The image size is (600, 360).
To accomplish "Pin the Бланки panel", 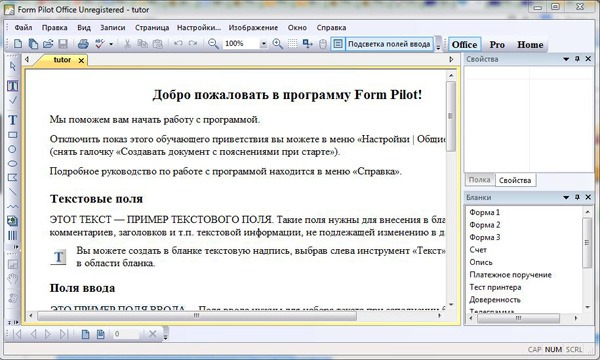I will pyautogui.click(x=577, y=197).
